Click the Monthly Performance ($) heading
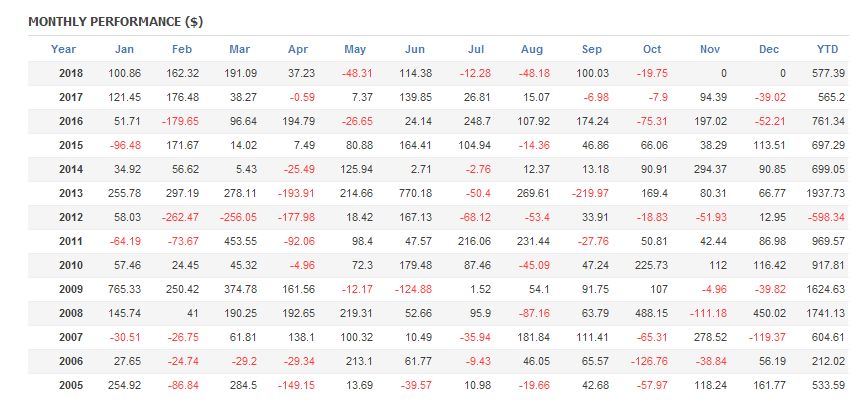Viewport: 858px width, 402px height. click(115, 21)
